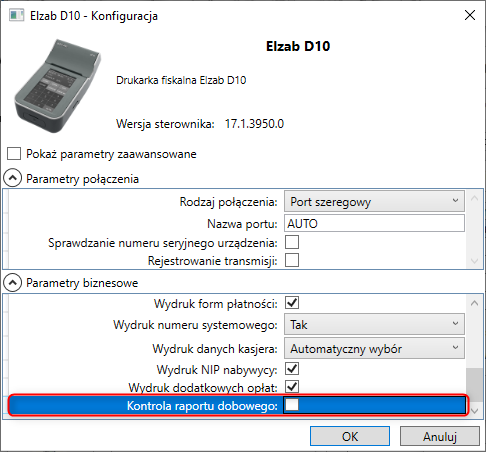Toggle Rejestrowanie transmisji checkbox
This screenshot has width=486, height=452.
click(x=292, y=260)
